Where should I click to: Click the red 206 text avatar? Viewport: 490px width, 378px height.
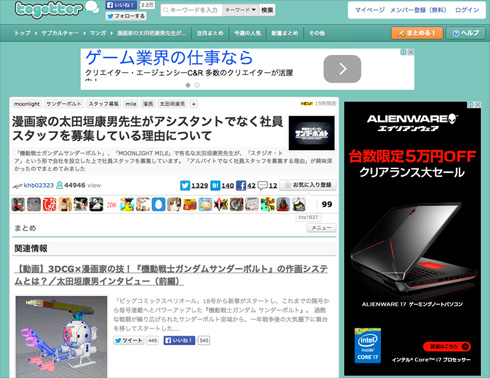(112, 204)
